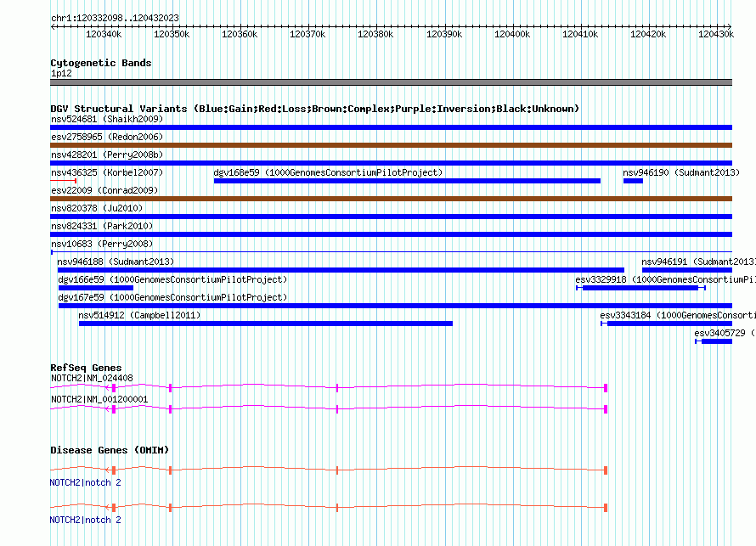Collapse the RefSeq Genes track heading

coord(86,368)
